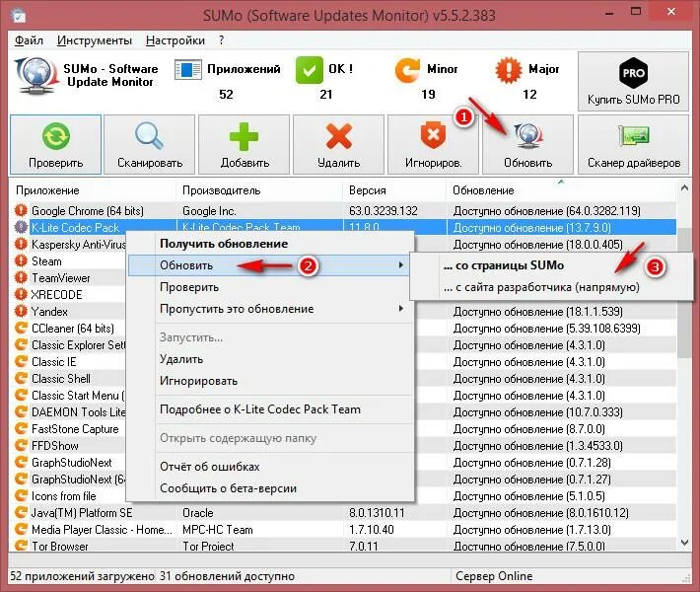
Task: Click the Сканировать magnifier button
Action: [x=150, y=144]
